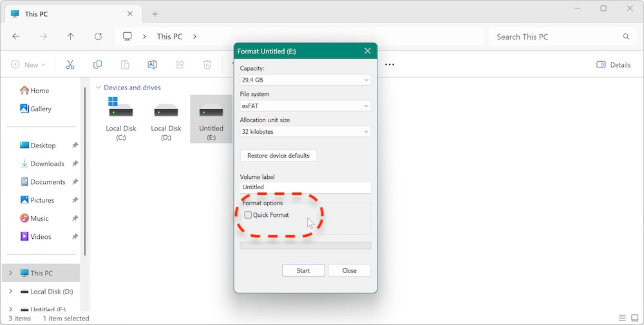
Task: Click the Delete trash can icon
Action: [x=207, y=64]
